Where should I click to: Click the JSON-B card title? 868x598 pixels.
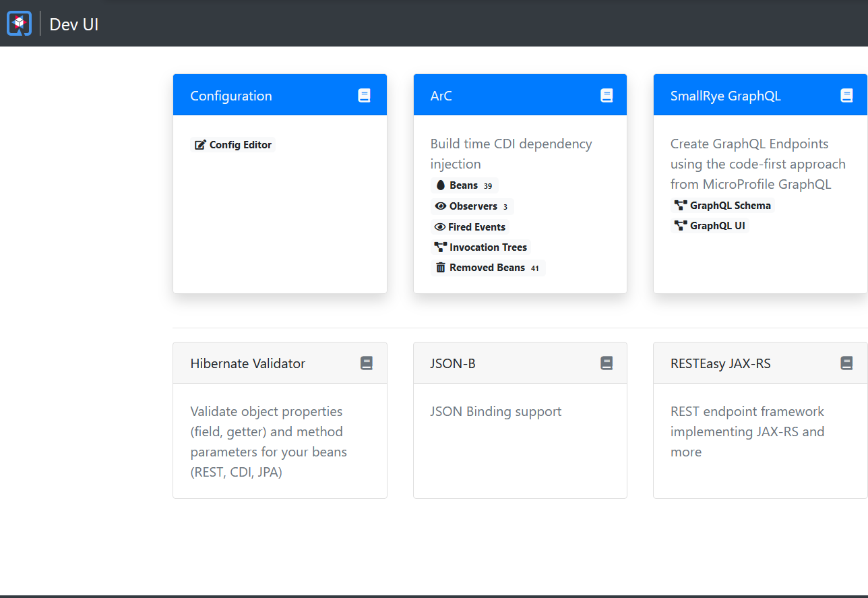point(452,363)
